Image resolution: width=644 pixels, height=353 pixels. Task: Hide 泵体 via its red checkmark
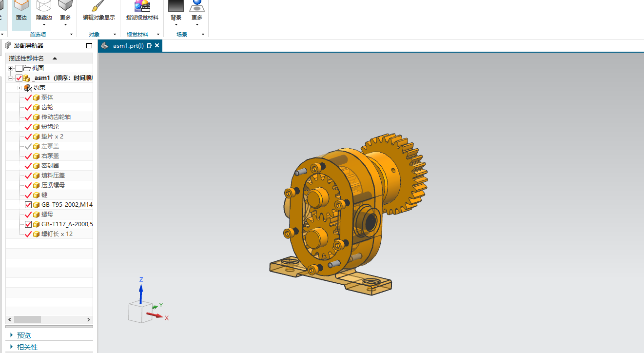pyautogui.click(x=28, y=98)
